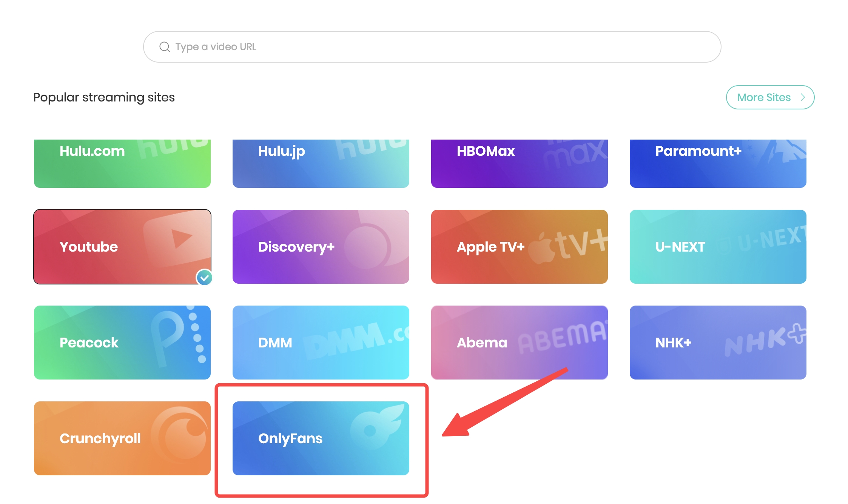
Task: Select the Youtube site card
Action: pos(122,247)
